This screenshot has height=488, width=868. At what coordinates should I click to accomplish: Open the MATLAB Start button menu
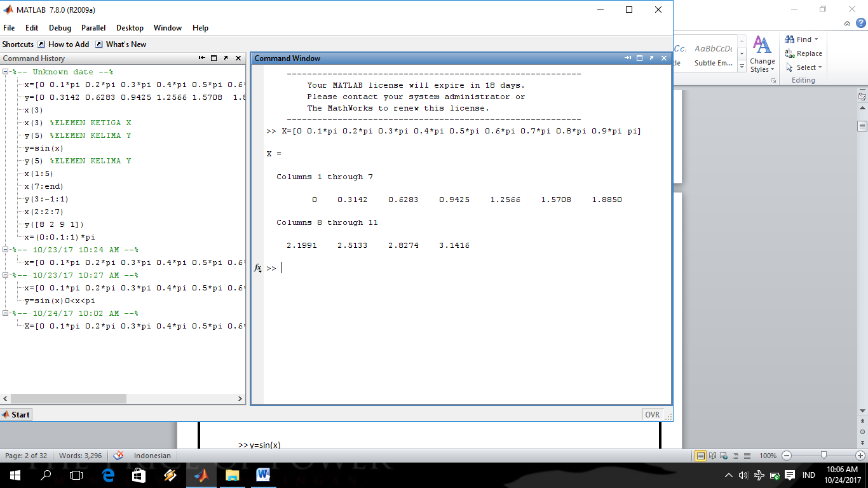pyautogui.click(x=16, y=414)
